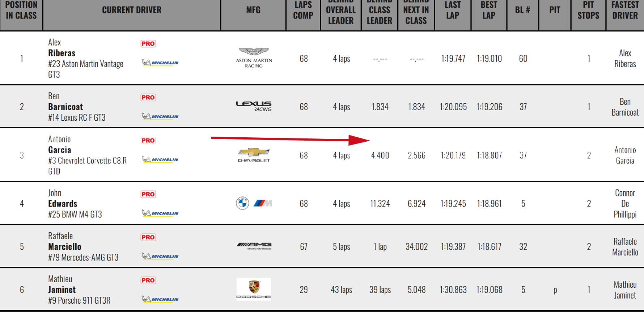644x312 pixels.
Task: Click fastest driver Connor De Phillippi
Action: (625, 204)
